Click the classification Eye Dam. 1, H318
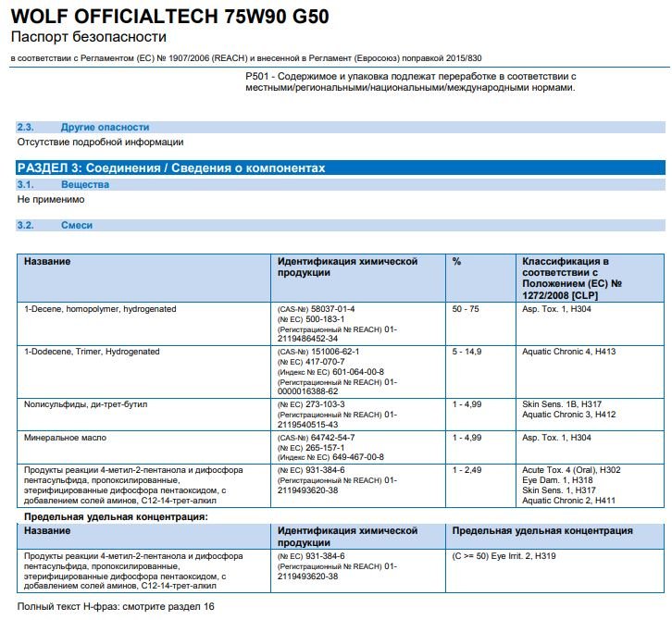 click(557, 481)
